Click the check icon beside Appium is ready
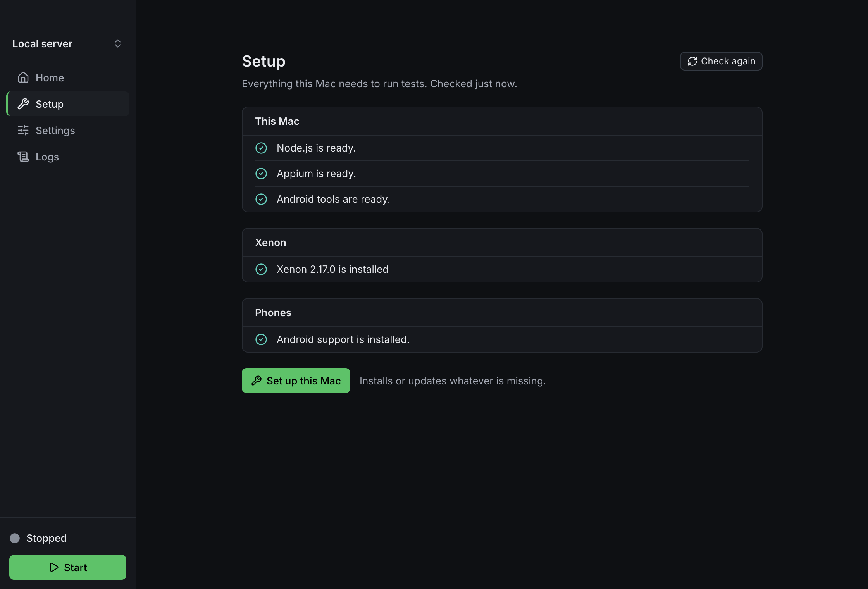Viewport: 868px width, 589px height. (x=261, y=174)
